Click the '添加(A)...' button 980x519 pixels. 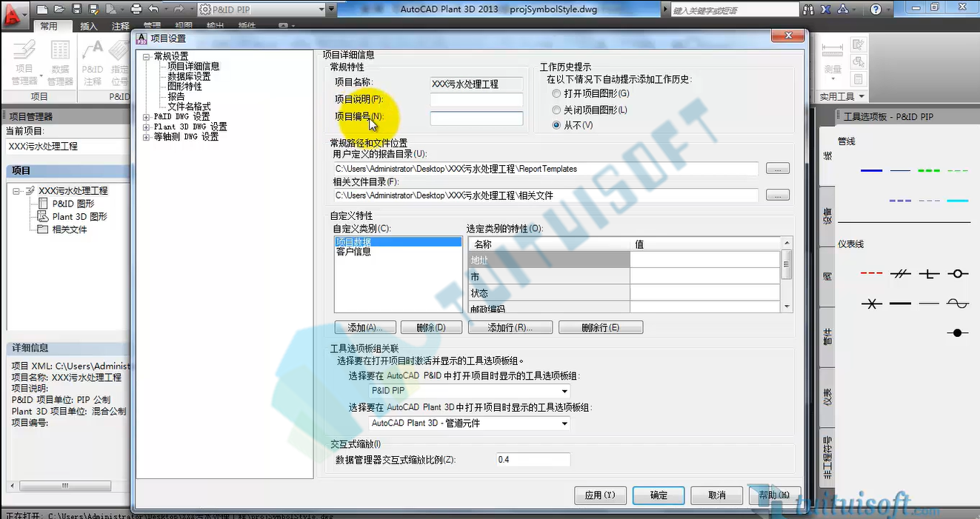(x=365, y=327)
